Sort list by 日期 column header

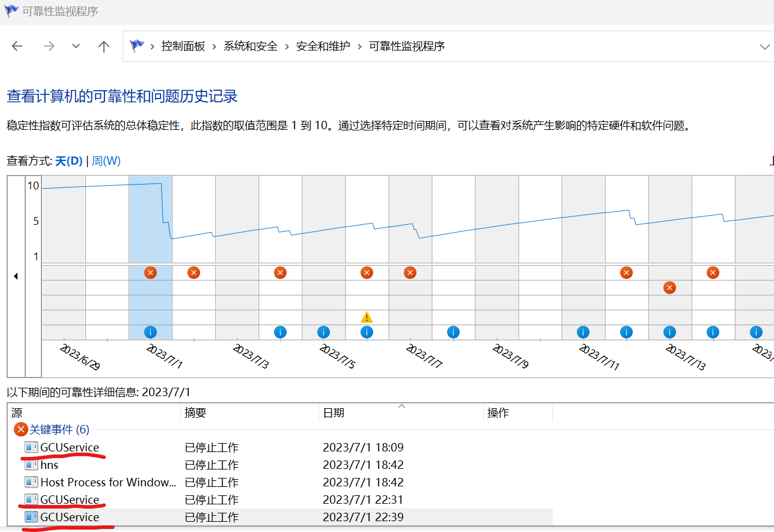click(x=401, y=413)
